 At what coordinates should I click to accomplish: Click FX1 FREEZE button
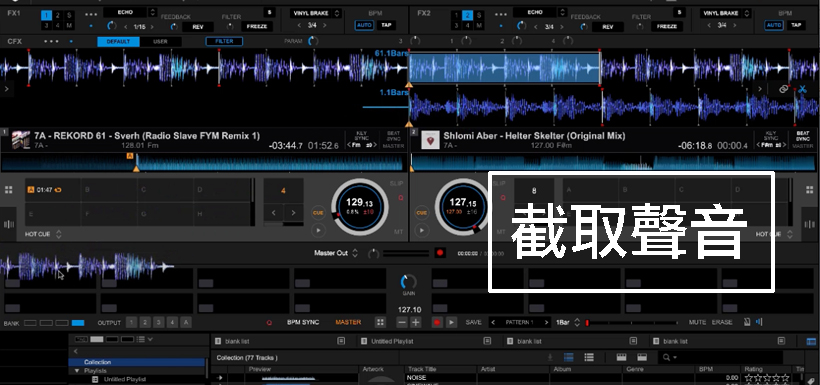pos(257,27)
